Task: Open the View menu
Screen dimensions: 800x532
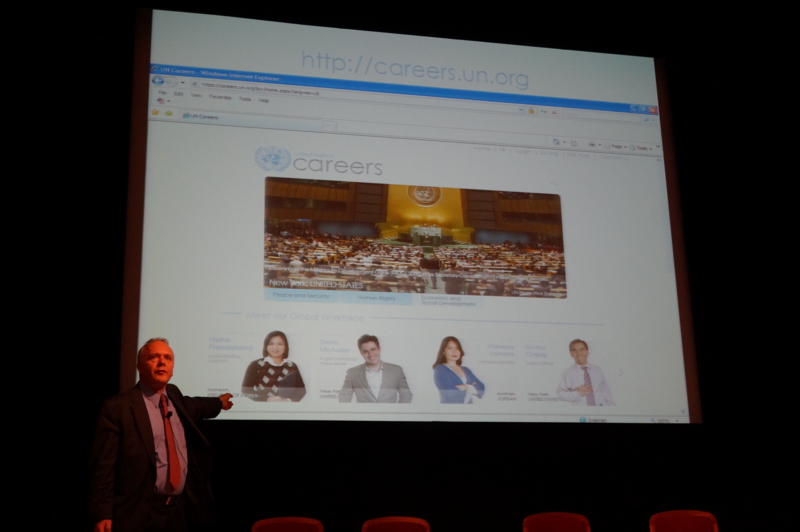Action: pos(196,95)
